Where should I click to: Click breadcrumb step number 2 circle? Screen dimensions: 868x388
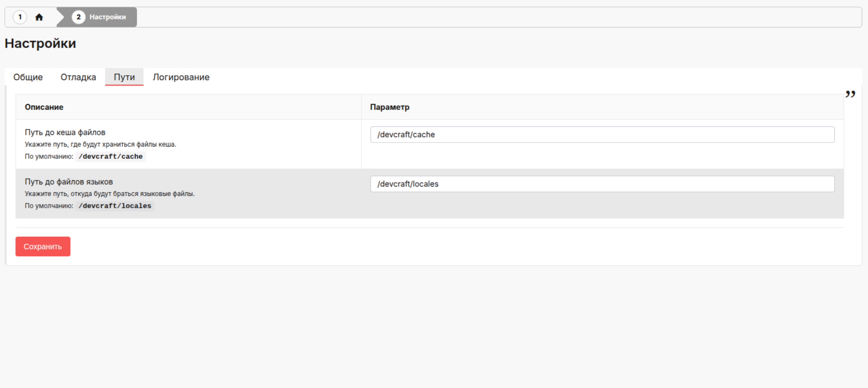coord(78,17)
